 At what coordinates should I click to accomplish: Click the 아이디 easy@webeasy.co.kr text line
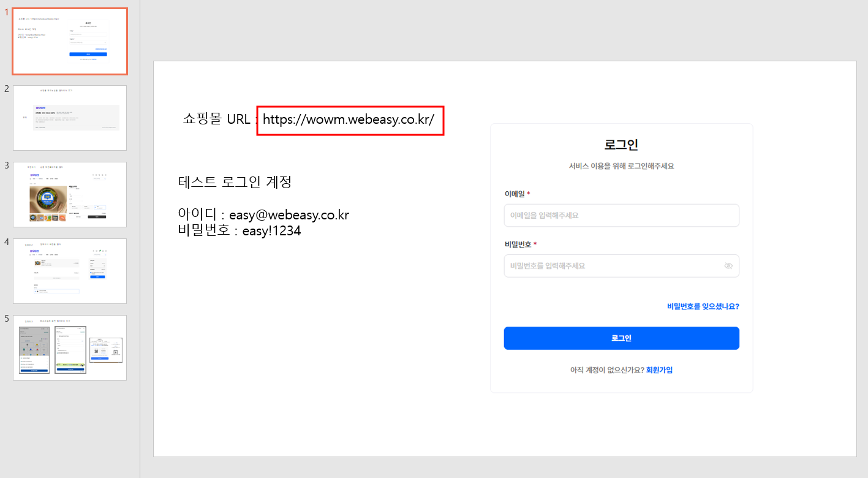point(263,215)
